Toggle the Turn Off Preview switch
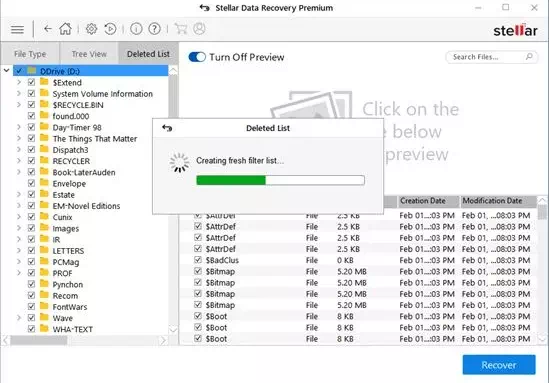 (x=197, y=57)
